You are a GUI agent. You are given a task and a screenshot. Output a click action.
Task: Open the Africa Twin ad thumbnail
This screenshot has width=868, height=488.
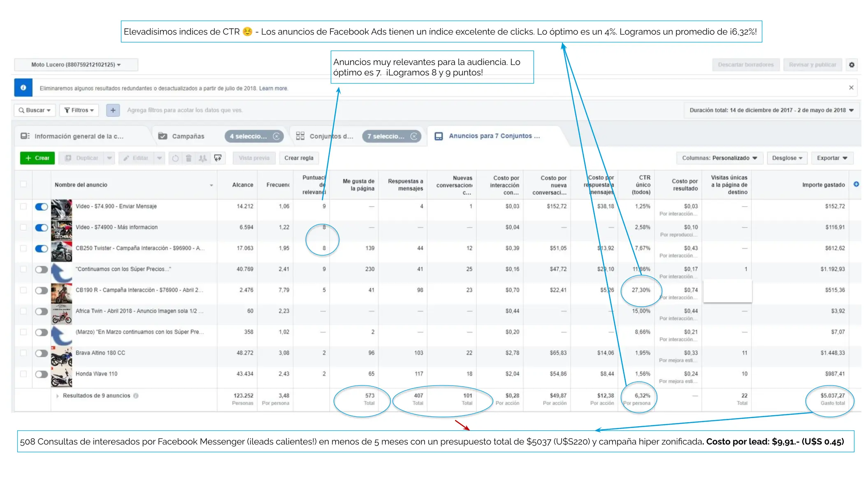pyautogui.click(x=62, y=315)
